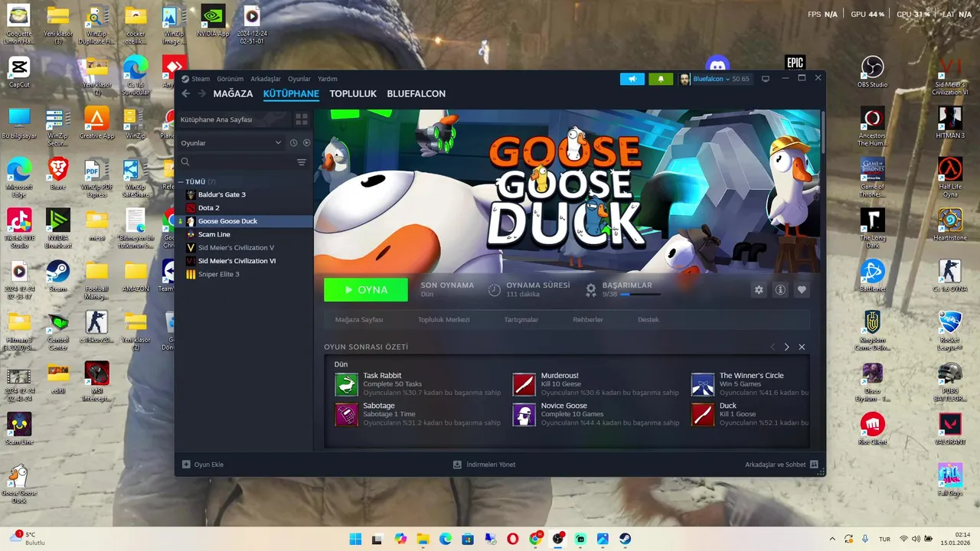Open Kütüphane Ana Sayfası button
This screenshot has height=551, width=980.
234,119
